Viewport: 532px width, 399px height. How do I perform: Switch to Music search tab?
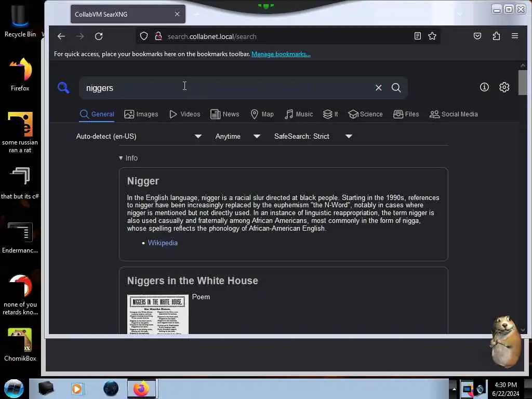click(x=299, y=114)
